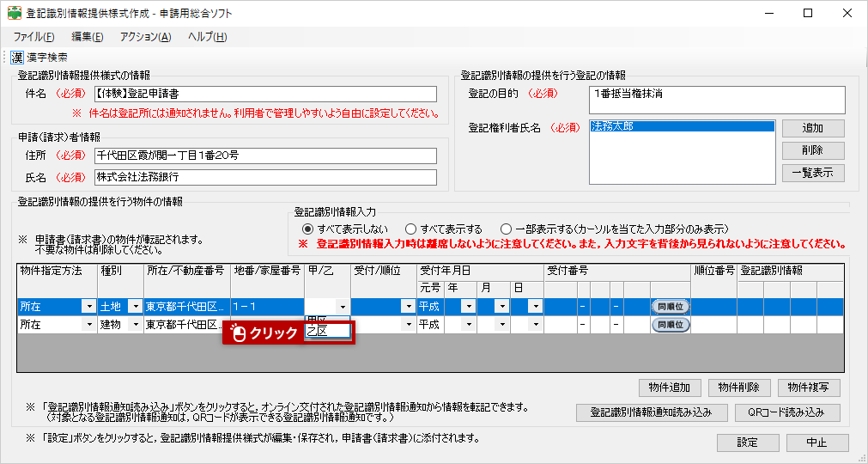
Task: Open the 月 dropdown in the 建物 row
Action: 501,325
